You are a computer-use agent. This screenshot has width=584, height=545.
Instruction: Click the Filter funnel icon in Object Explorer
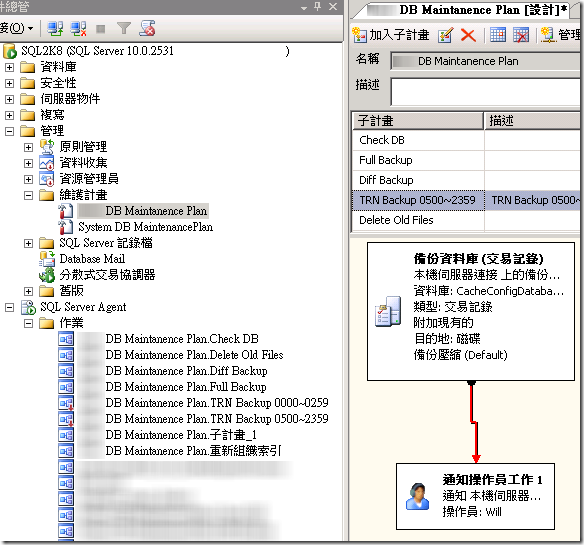(x=124, y=28)
